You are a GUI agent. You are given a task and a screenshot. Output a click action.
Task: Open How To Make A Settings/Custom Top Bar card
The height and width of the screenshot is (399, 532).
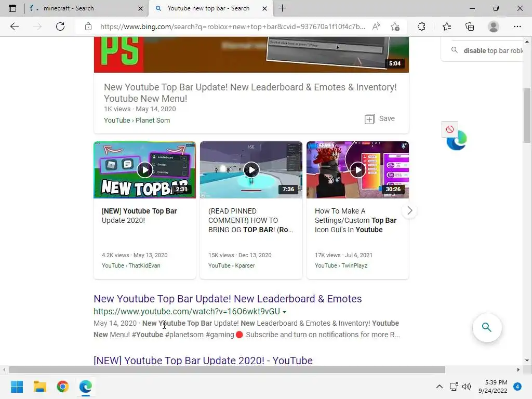355,220
